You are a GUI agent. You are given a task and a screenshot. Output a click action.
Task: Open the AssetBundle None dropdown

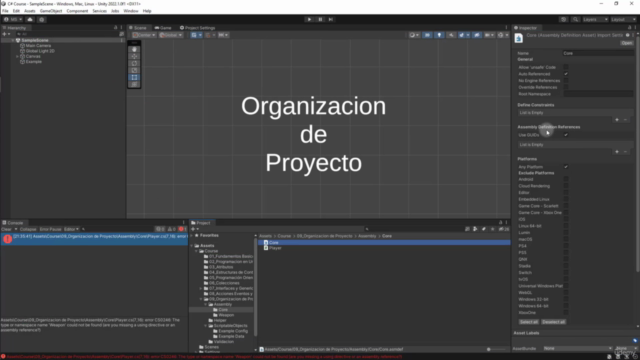click(x=578, y=349)
